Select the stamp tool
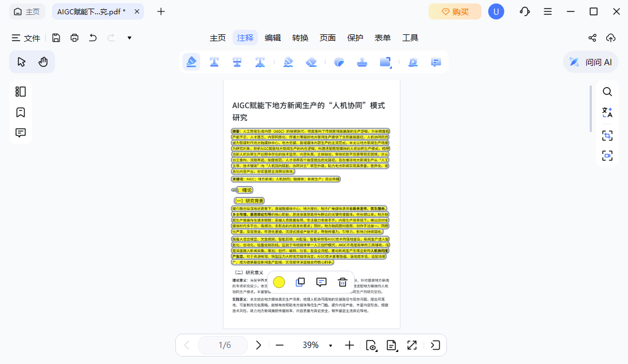 click(x=362, y=62)
